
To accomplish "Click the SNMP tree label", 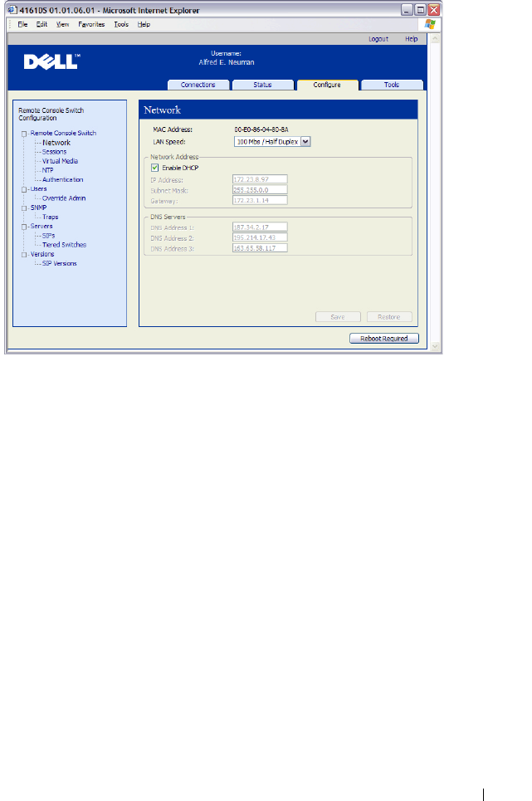I will 38,208.
